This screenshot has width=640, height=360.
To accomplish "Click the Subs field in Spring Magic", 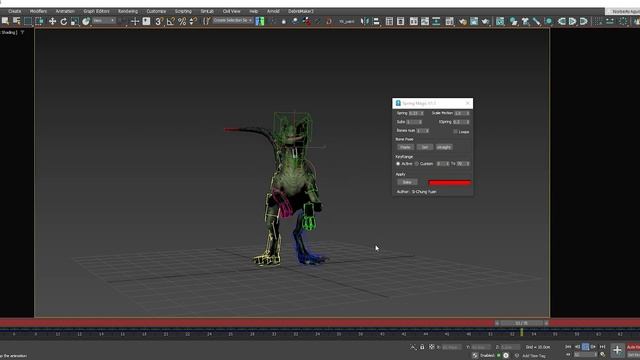I will pyautogui.click(x=414, y=122).
